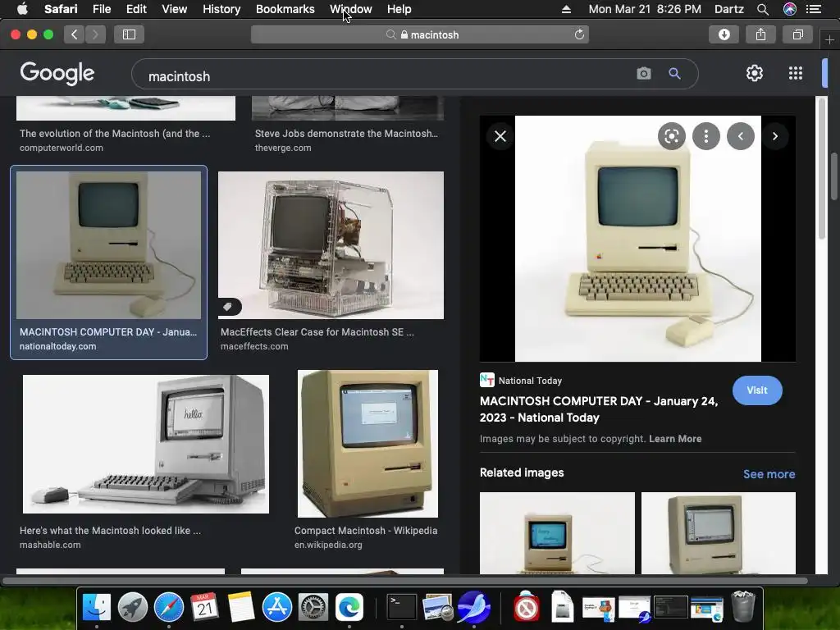Open Launchpad from the Dock
The width and height of the screenshot is (840, 630).
[x=133, y=608]
